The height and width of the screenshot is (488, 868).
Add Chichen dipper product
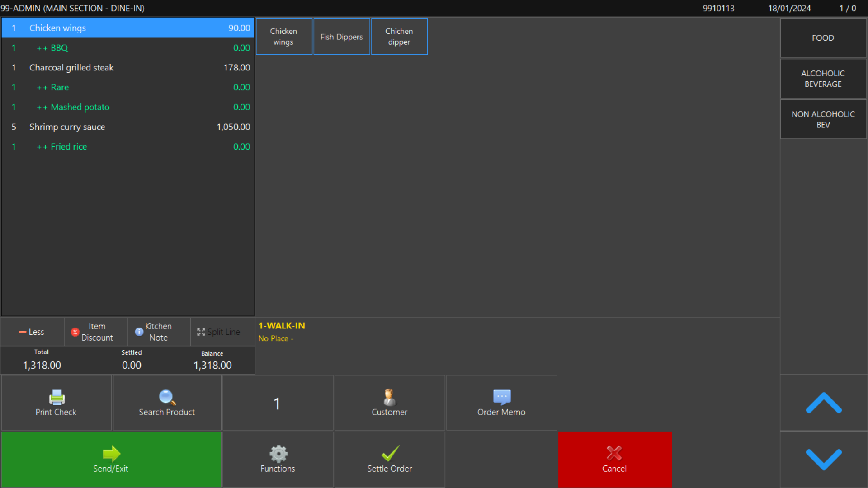399,37
